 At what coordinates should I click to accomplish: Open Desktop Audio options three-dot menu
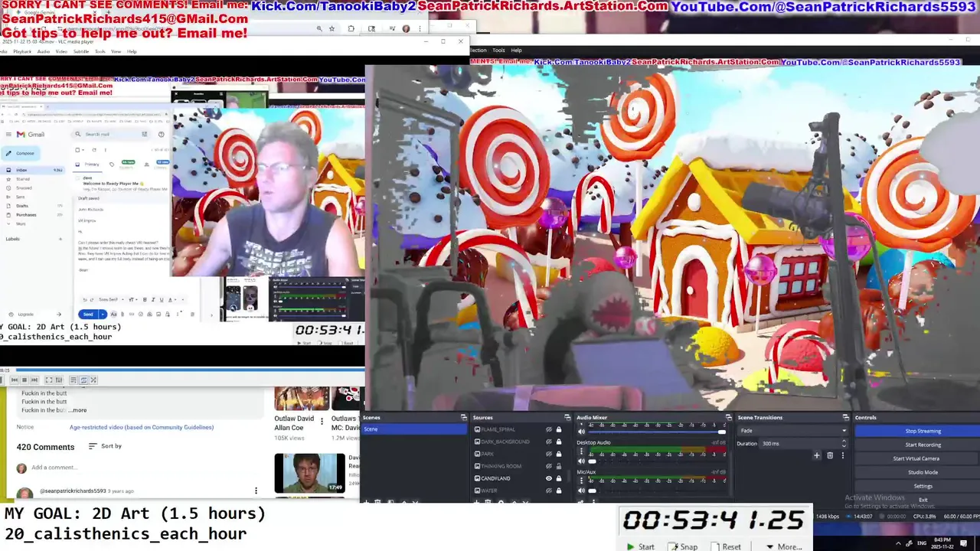point(581,451)
